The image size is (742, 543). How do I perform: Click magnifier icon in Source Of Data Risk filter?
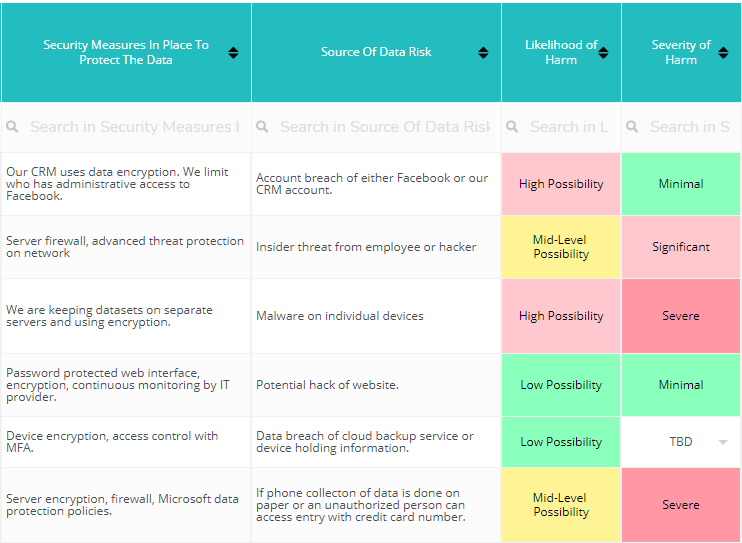click(262, 127)
